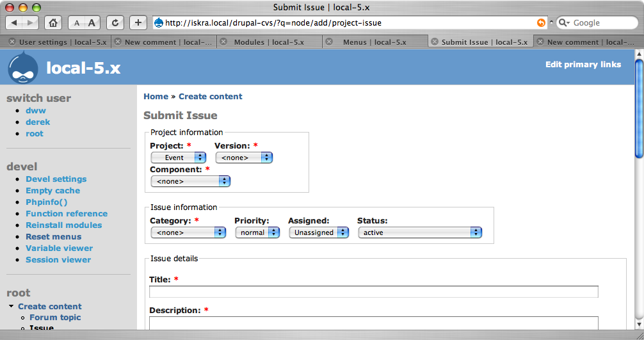Close the Modules tab
The height and width of the screenshot is (340, 644).
pyautogui.click(x=223, y=42)
